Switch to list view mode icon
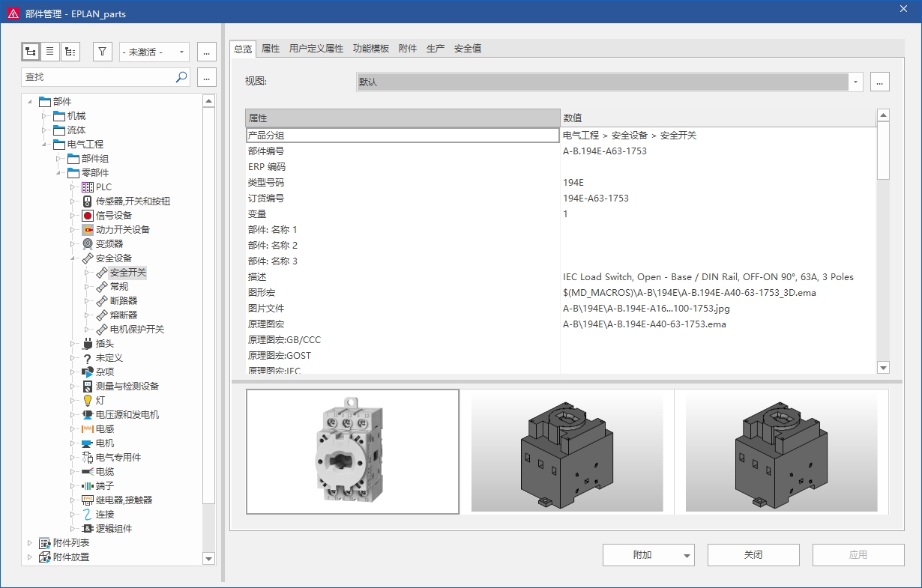The width and height of the screenshot is (922, 588). pyautogui.click(x=50, y=52)
